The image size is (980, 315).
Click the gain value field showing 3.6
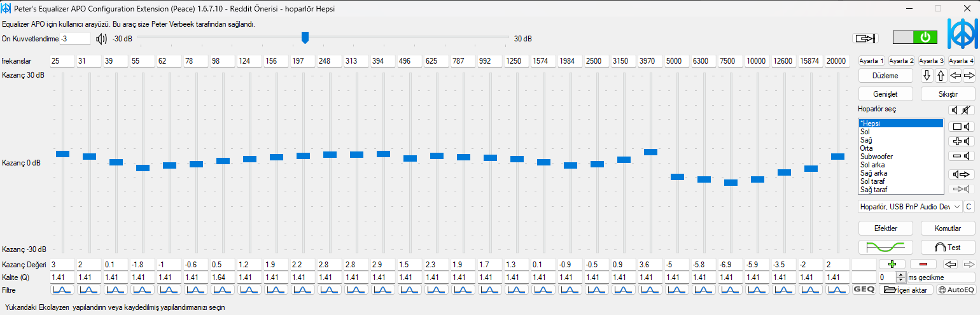650,265
